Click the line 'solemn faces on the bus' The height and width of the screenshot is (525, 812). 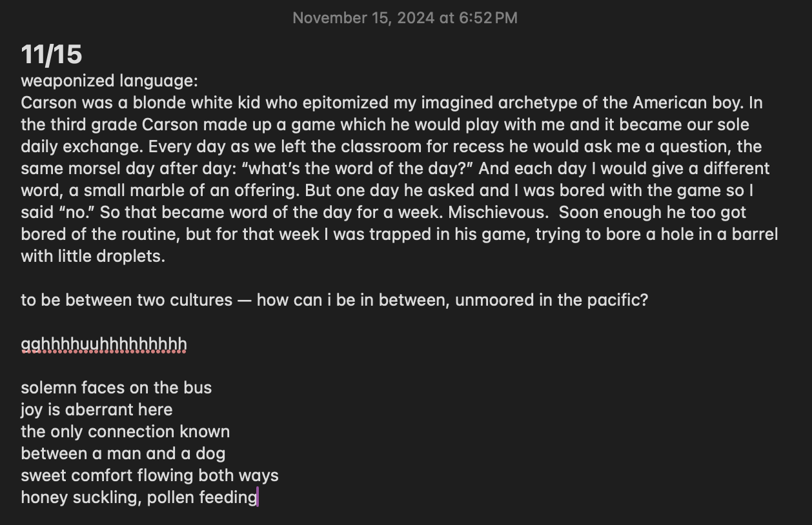click(116, 388)
